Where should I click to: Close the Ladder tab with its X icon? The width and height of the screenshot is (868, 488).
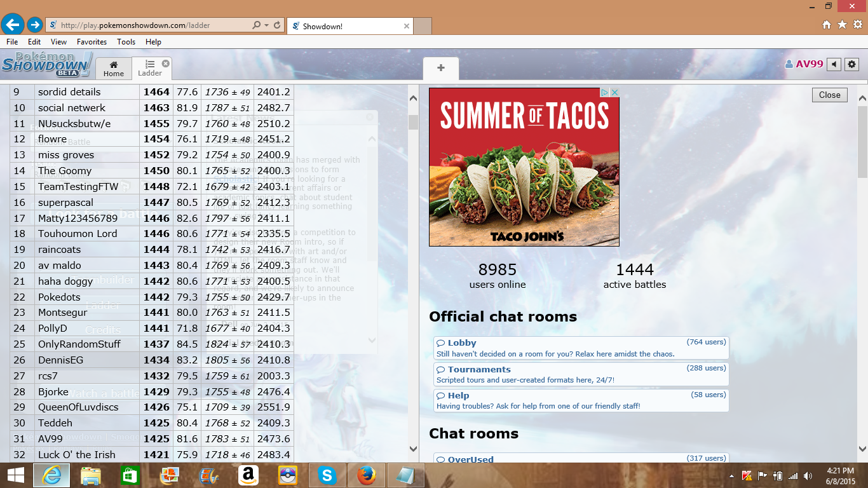166,64
